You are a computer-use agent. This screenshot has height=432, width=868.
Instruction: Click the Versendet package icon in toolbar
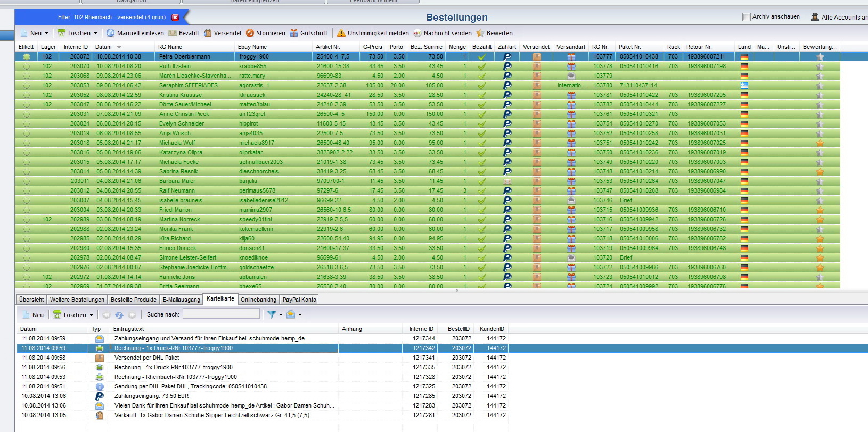pyautogui.click(x=208, y=33)
